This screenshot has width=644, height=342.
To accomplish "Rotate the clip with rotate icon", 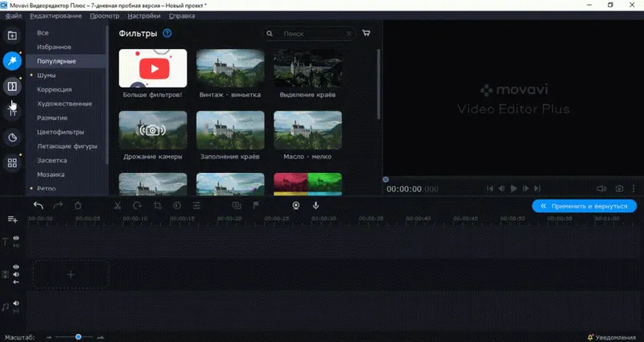I will pos(137,206).
